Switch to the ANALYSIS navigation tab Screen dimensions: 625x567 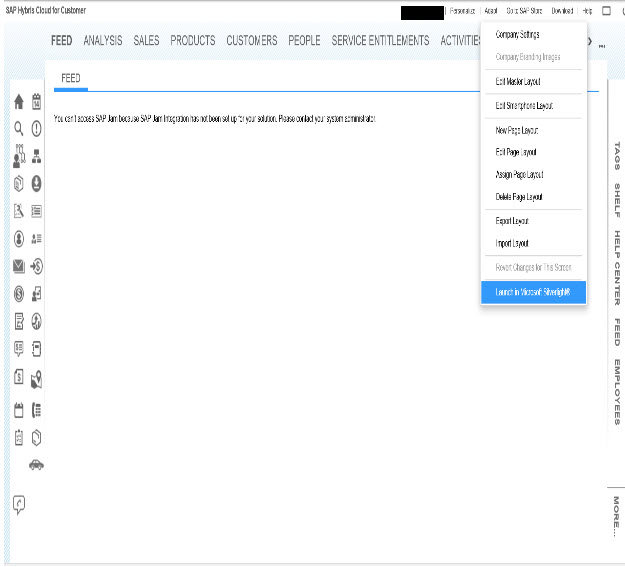[x=103, y=41]
